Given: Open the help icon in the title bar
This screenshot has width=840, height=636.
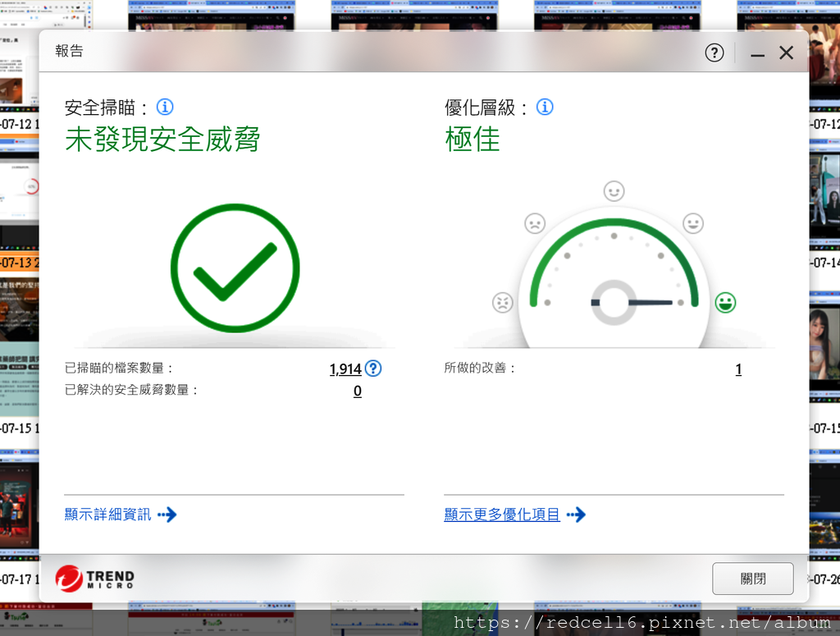Looking at the screenshot, I should (714, 53).
